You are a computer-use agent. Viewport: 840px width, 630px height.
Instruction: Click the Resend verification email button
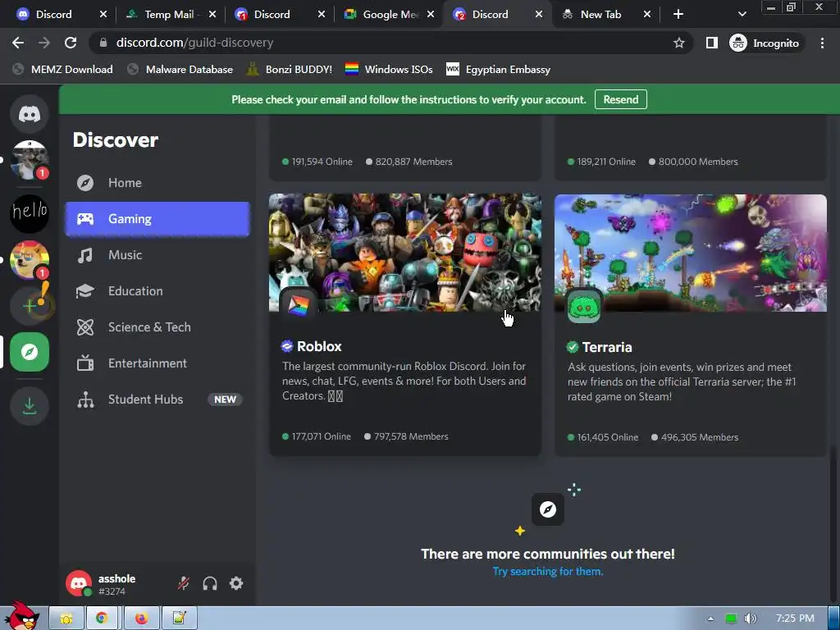[620, 99]
